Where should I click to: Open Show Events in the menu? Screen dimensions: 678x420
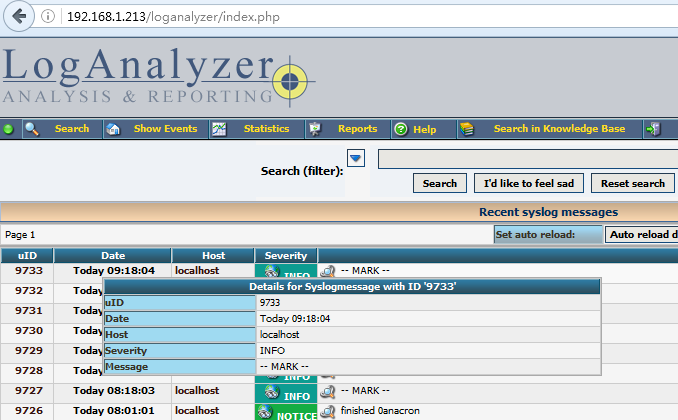[165, 129]
